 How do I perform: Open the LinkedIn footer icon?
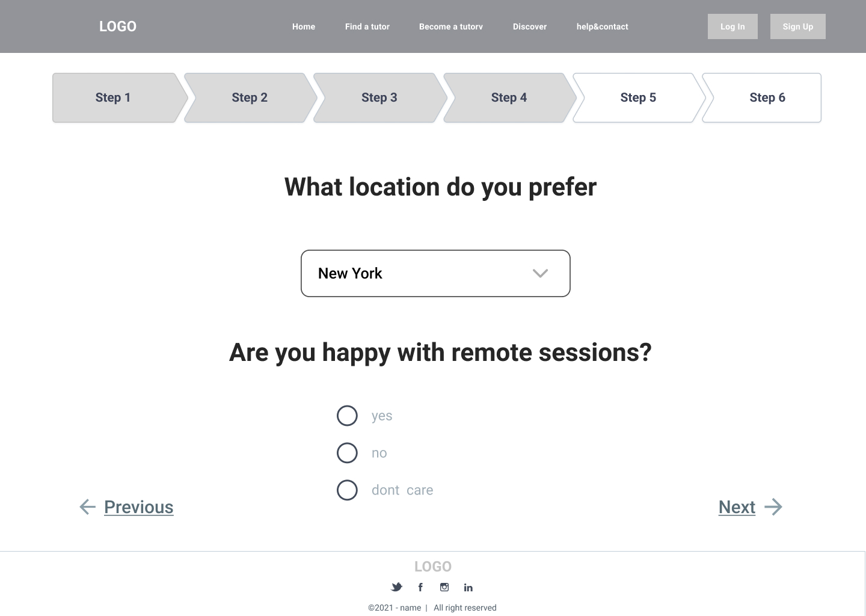(468, 588)
